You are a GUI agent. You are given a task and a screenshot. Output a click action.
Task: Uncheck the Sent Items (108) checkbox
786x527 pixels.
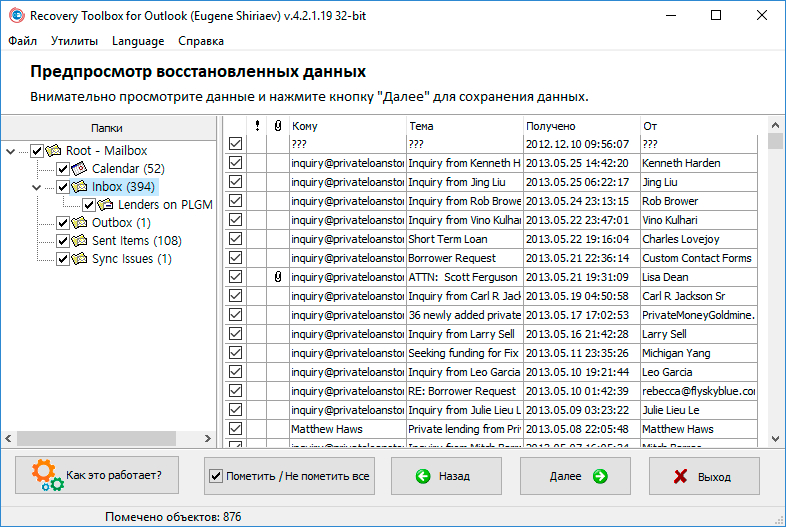click(x=63, y=241)
